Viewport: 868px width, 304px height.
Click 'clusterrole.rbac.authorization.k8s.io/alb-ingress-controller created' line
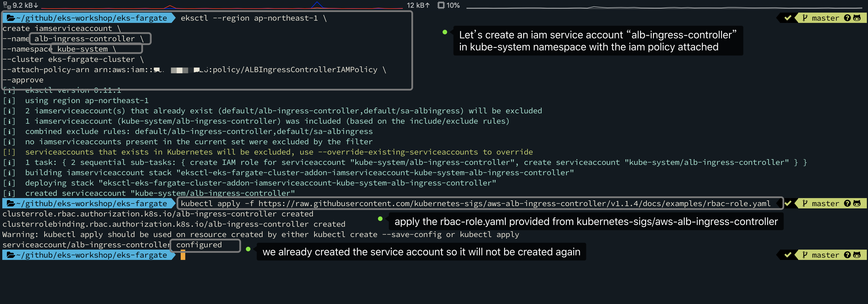158,214
